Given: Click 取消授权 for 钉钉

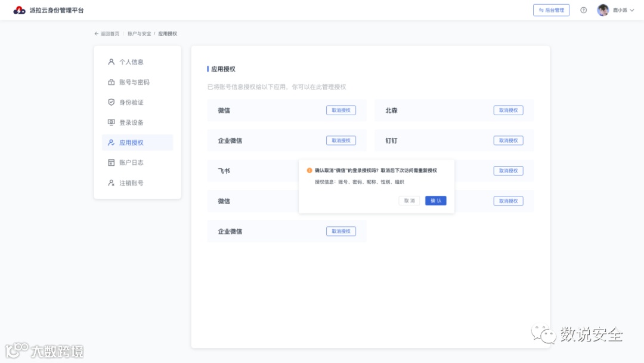Looking at the screenshot, I should tap(508, 140).
